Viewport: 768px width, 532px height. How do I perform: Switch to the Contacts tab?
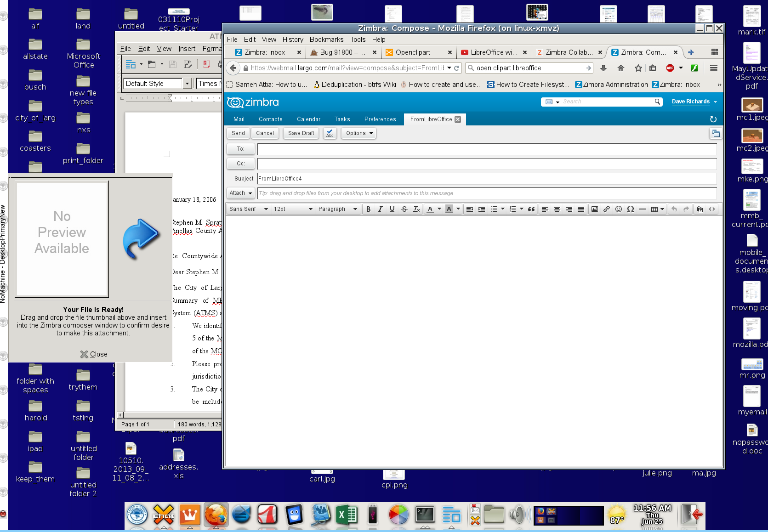pyautogui.click(x=271, y=119)
